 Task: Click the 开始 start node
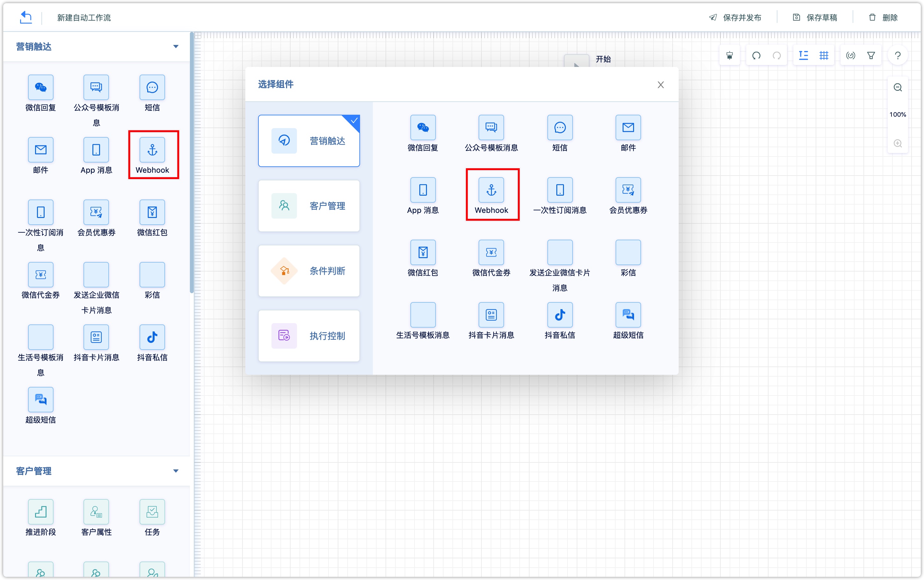click(576, 61)
